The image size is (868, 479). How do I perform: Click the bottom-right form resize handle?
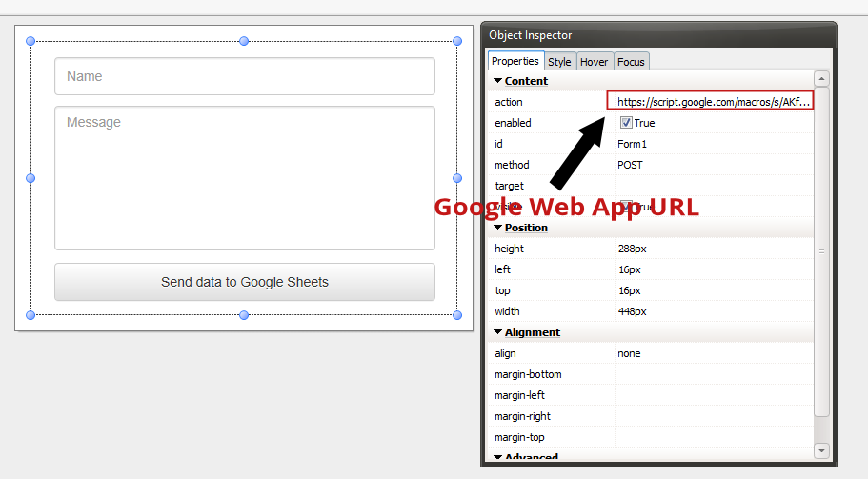tap(457, 315)
